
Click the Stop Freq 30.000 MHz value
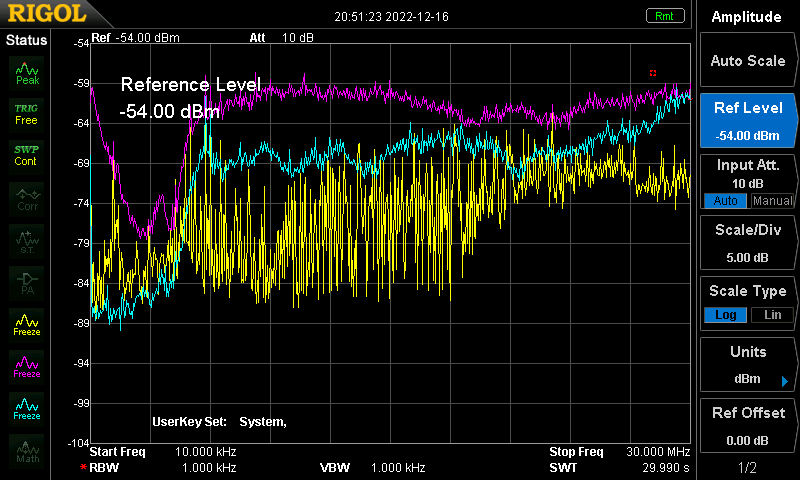coord(658,452)
